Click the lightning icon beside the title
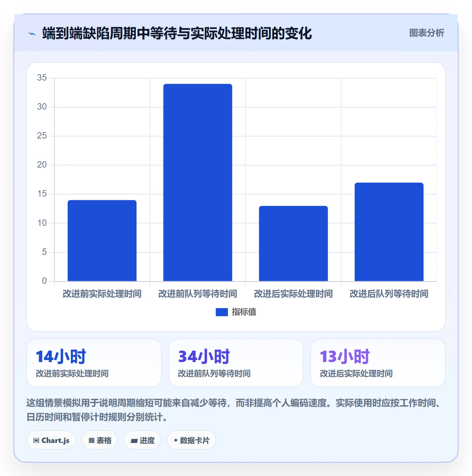This screenshot has height=476, width=472. 32,33
